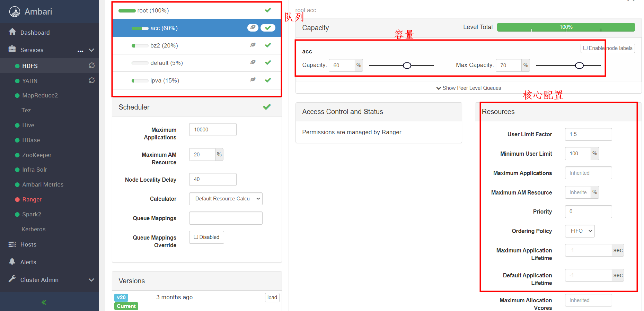Viewport: 644px width, 311px height.
Task: Toggle Queue Mappings Override Disabled checkbox
Action: 196,237
